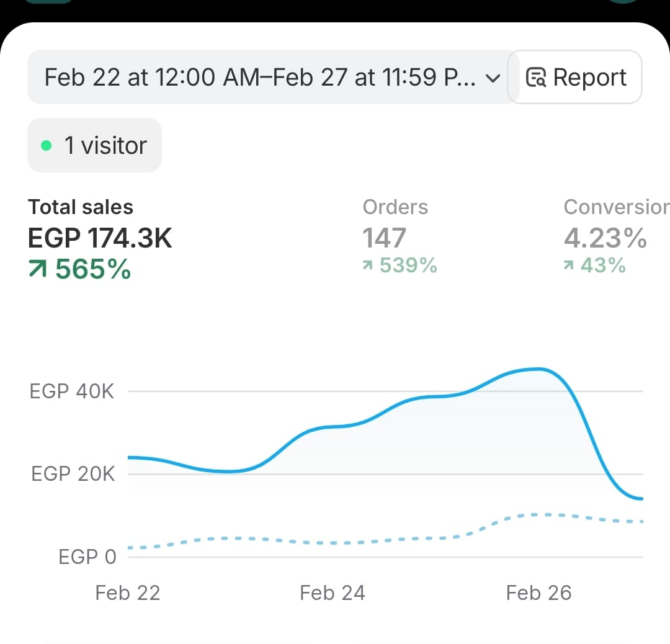The image size is (670, 644).
Task: Click the green live visitor dot
Action: [45, 145]
